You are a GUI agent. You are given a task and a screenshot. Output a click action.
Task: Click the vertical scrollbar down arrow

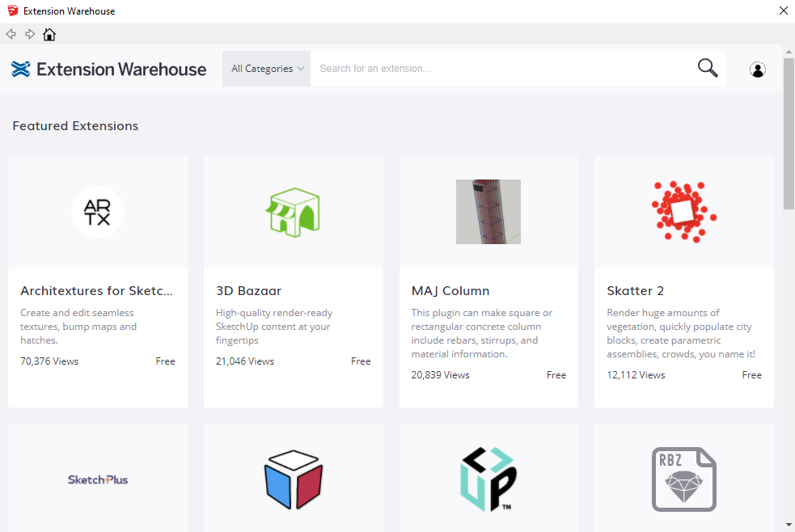[x=789, y=524]
